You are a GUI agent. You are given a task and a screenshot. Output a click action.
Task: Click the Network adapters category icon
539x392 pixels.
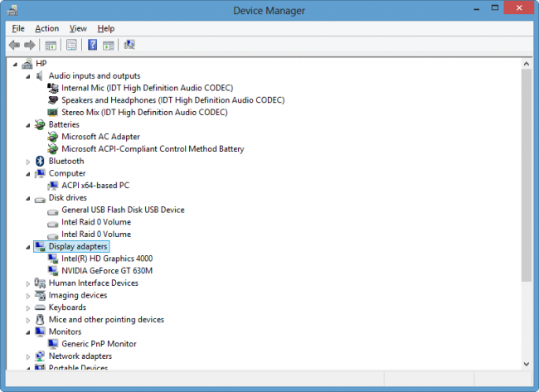coord(40,356)
